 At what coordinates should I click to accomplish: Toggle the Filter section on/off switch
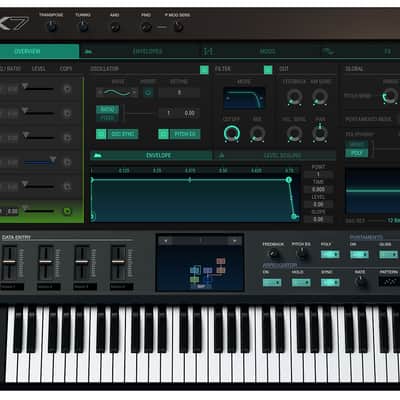(x=268, y=70)
